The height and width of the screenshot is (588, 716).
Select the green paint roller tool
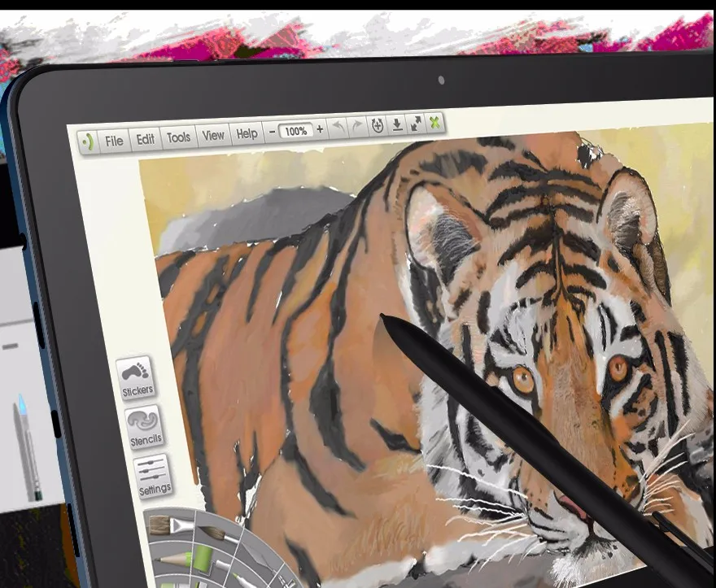(x=203, y=560)
